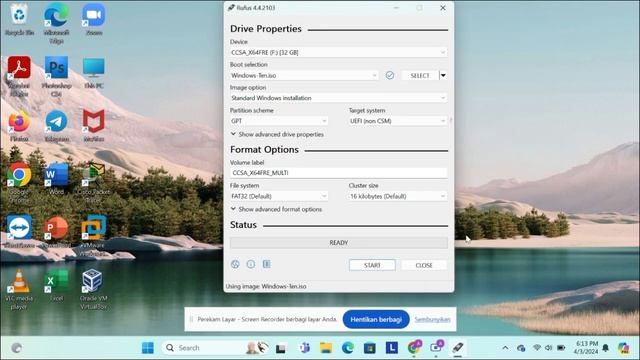The height and width of the screenshot is (360, 640).
Task: Click the 'Using image: Windows-Ten.iso' status text
Action: 266,286
